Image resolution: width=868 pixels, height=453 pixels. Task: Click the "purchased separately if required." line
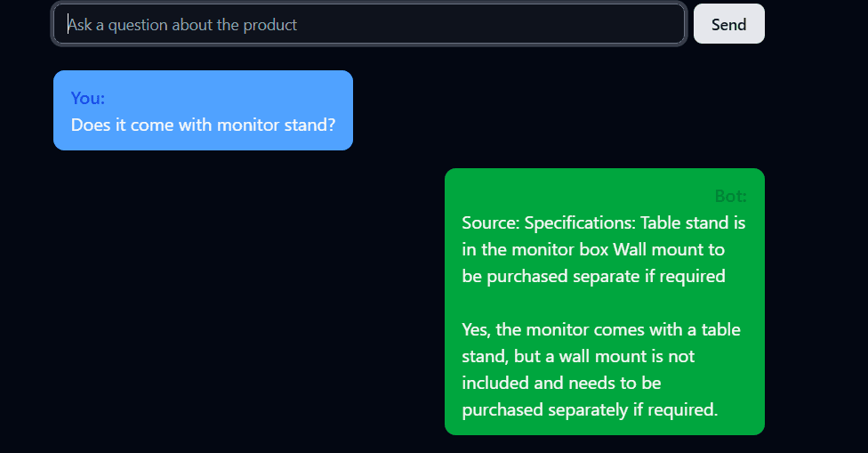pos(589,410)
